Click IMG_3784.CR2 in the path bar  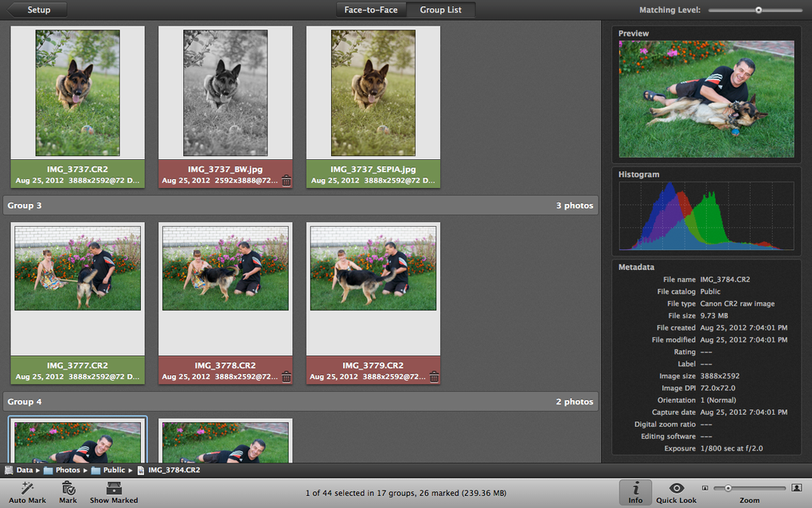(x=169, y=471)
